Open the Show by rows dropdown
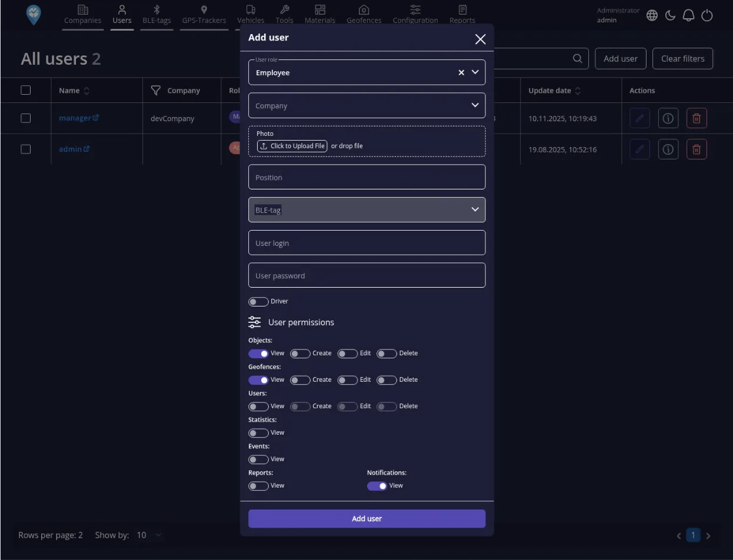Screen dimensions: 733x560 [148, 535]
